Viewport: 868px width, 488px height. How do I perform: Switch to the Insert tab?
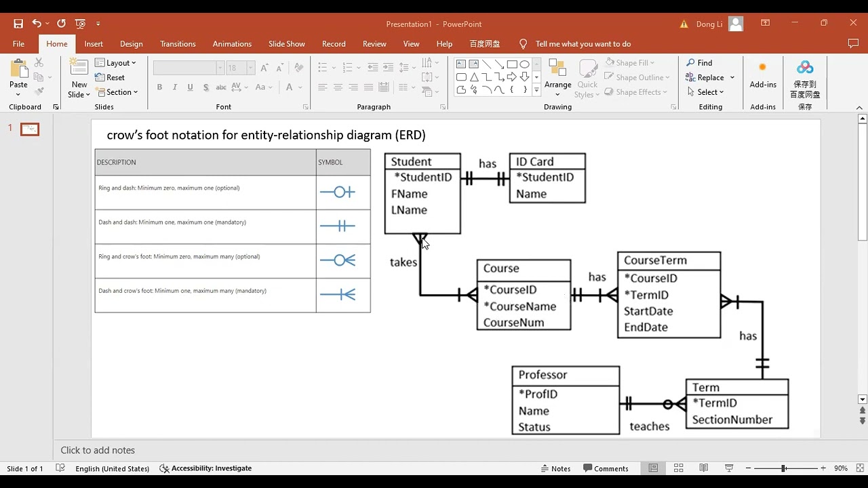tap(94, 43)
